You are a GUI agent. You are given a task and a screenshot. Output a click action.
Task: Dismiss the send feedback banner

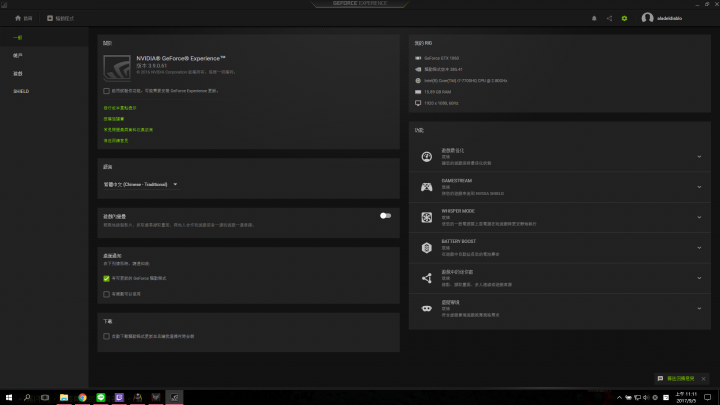[x=703, y=379]
